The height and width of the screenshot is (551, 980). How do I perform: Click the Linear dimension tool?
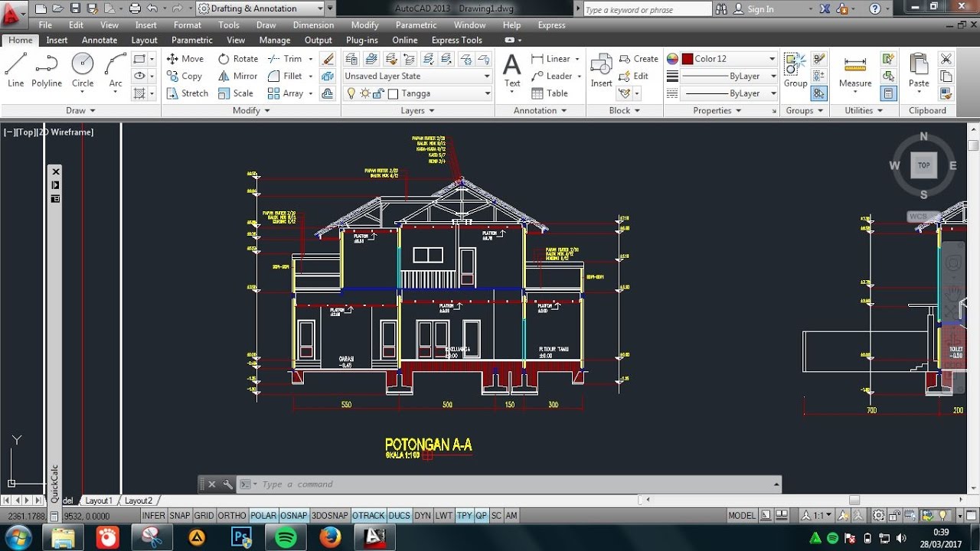550,58
